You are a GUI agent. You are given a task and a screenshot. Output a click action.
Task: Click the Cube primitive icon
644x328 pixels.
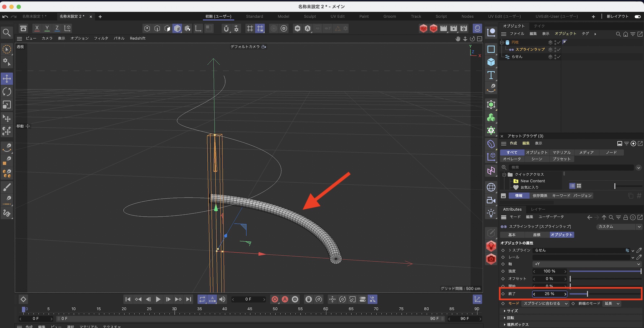(491, 62)
